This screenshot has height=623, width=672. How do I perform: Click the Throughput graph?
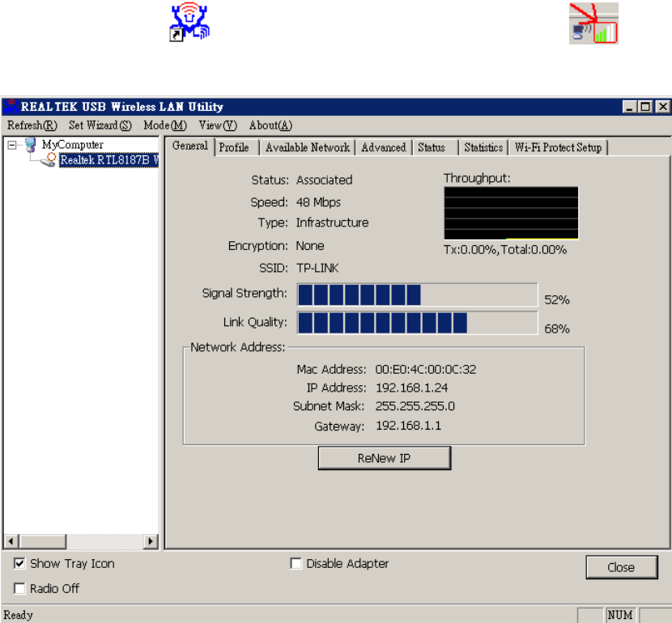click(511, 213)
